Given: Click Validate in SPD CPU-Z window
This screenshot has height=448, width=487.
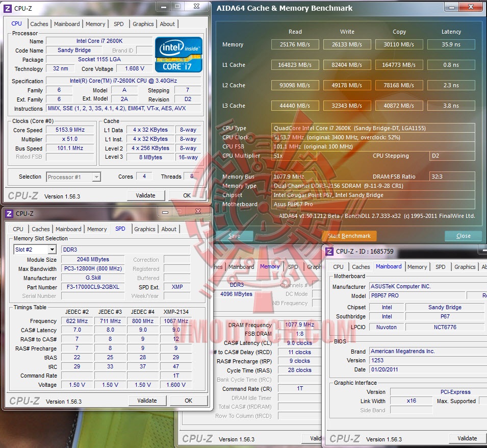Looking at the screenshot, I should (x=147, y=401).
